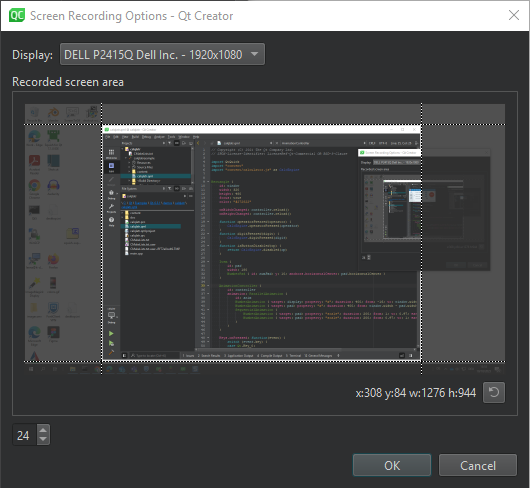Open the Display combo box
The image size is (530, 488).
162,54
